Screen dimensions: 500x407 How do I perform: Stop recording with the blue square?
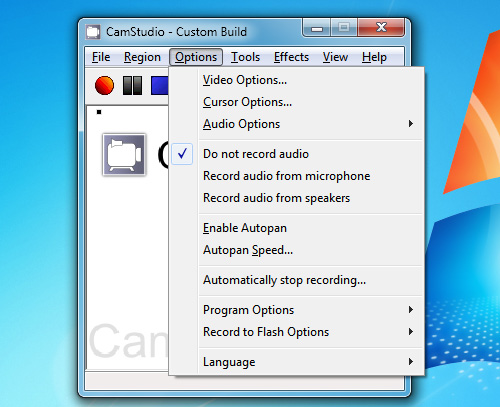click(159, 86)
